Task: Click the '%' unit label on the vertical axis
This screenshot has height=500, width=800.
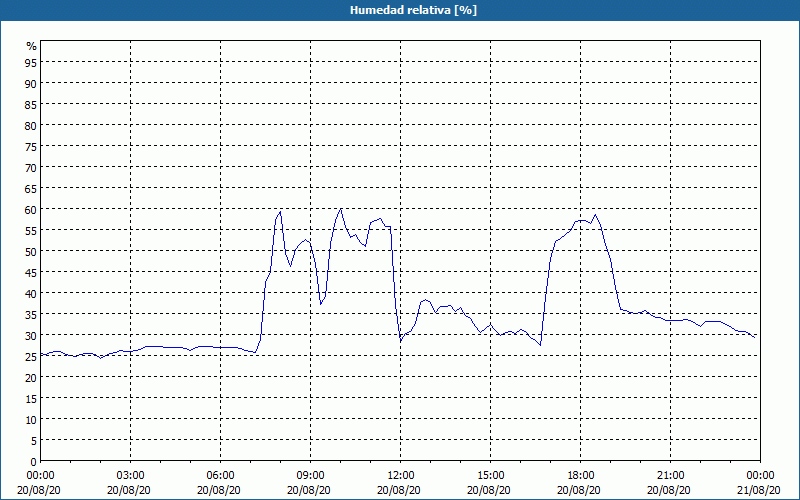Action: pos(32,46)
